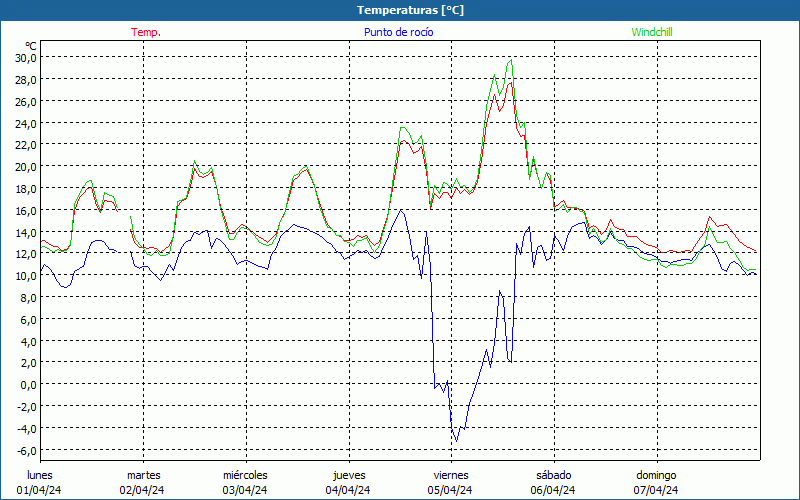Click the 05/04/24 date label

(x=451, y=490)
